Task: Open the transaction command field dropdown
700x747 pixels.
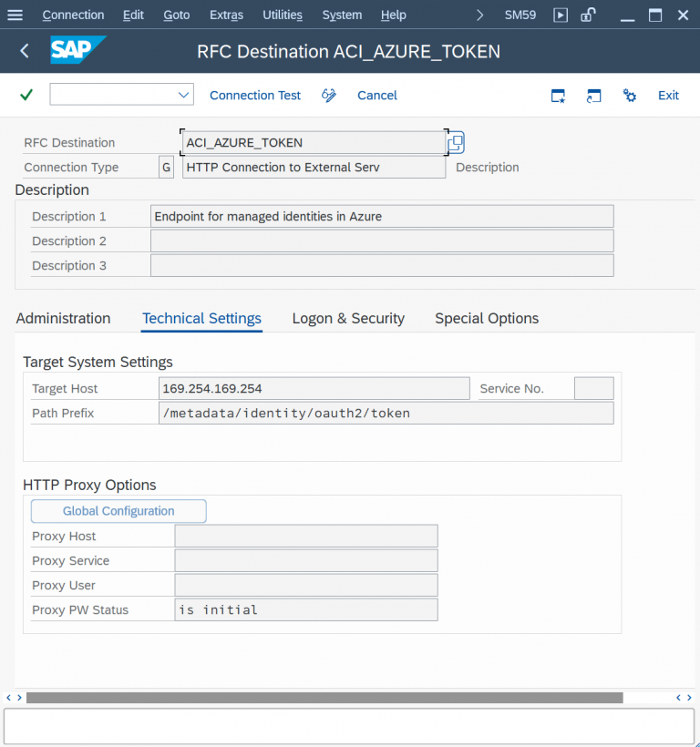Action: tap(183, 95)
